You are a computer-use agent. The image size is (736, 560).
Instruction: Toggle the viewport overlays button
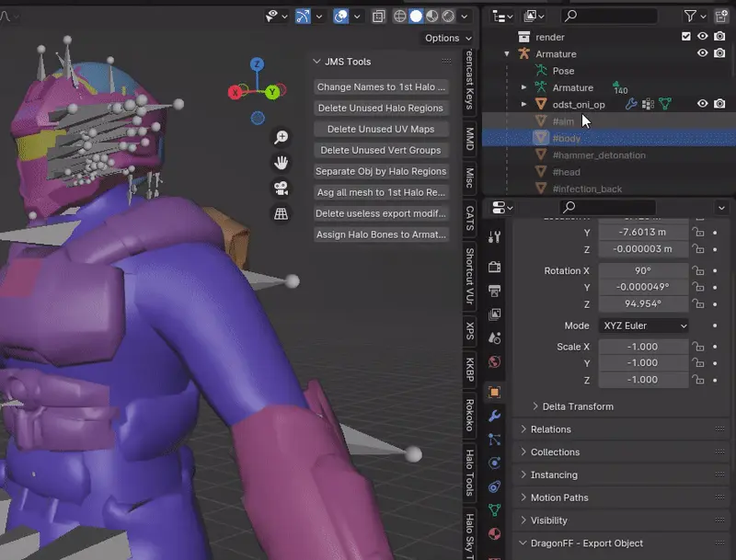click(x=340, y=17)
